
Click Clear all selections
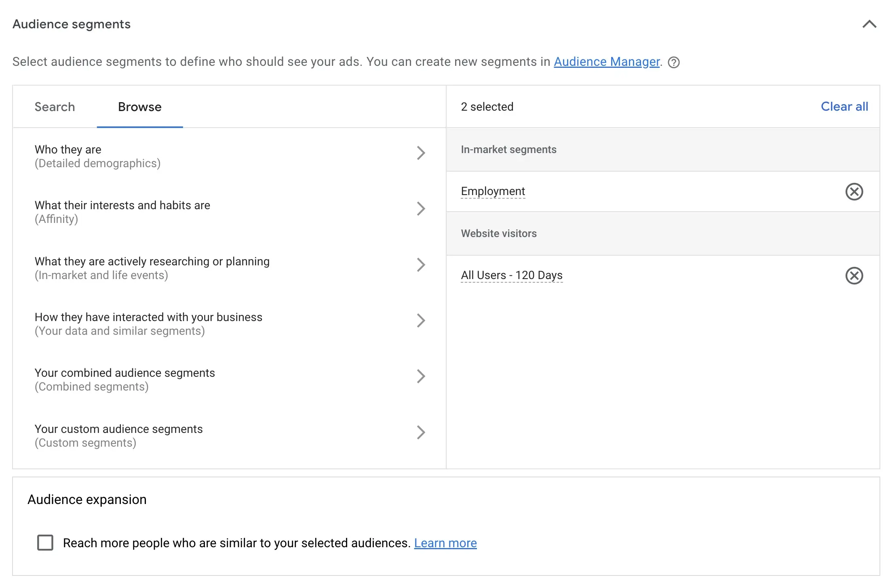(x=844, y=107)
